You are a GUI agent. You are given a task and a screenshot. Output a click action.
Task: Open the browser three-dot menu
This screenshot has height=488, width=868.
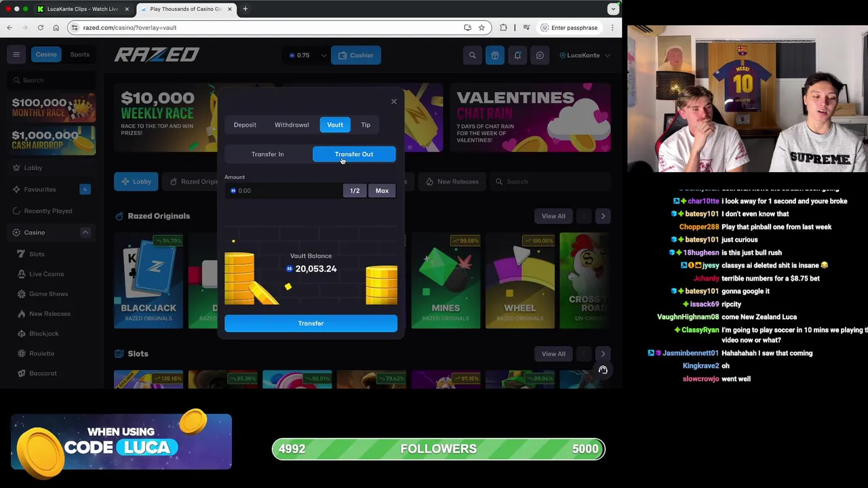[x=612, y=28]
